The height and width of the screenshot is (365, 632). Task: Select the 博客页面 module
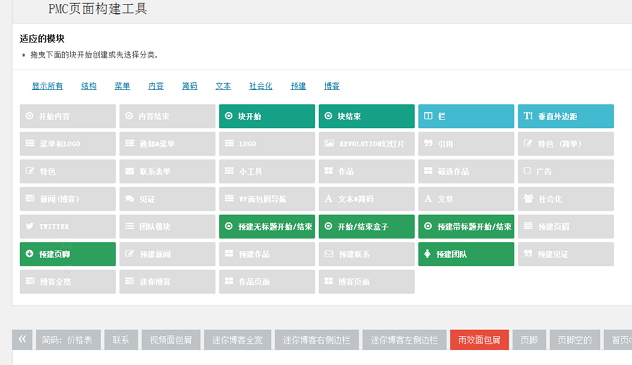[366, 281]
